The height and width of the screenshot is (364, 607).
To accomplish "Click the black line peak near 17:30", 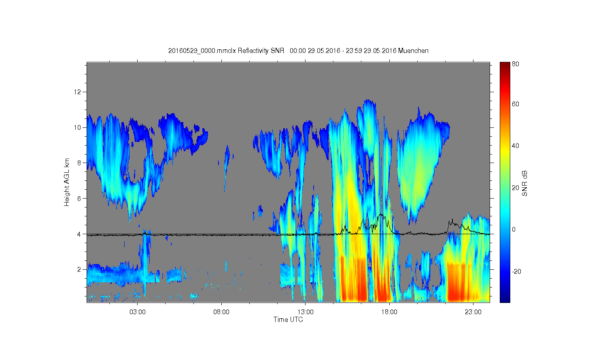I will [x=381, y=216].
